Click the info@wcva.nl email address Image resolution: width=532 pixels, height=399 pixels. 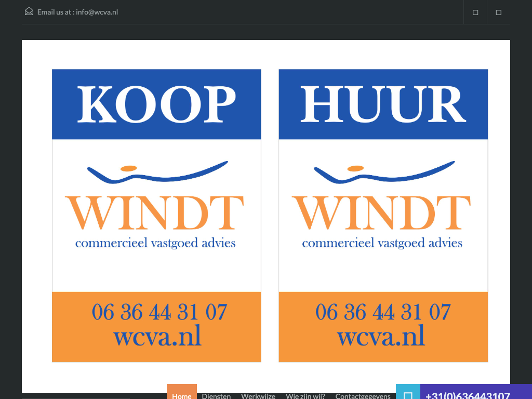coord(97,12)
